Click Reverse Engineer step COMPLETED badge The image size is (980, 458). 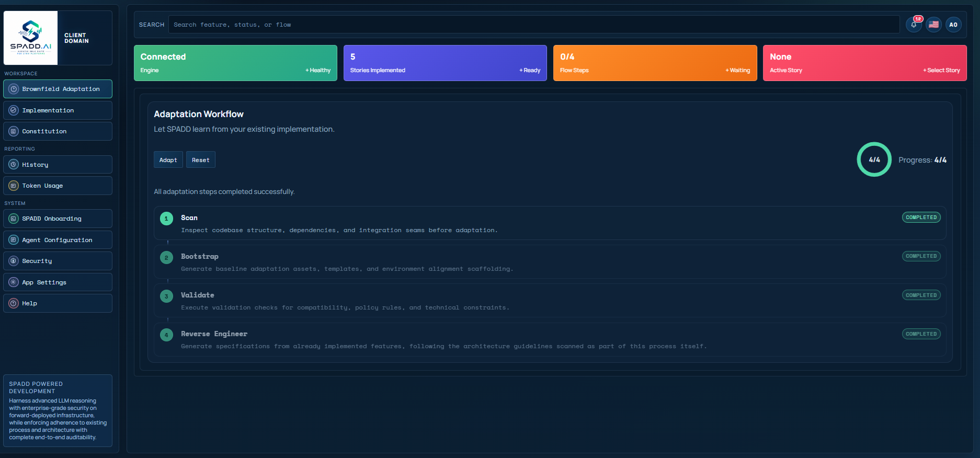[x=921, y=334]
